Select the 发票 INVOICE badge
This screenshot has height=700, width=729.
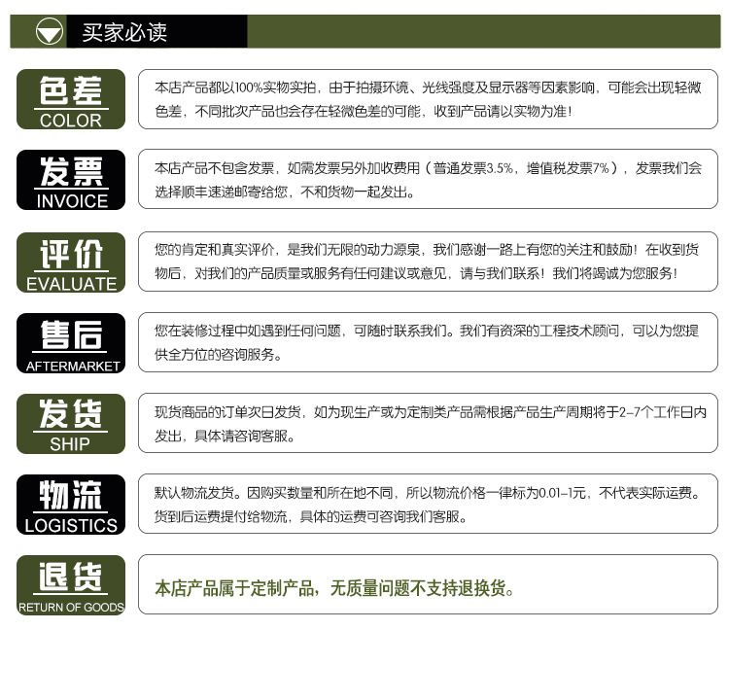point(71,180)
